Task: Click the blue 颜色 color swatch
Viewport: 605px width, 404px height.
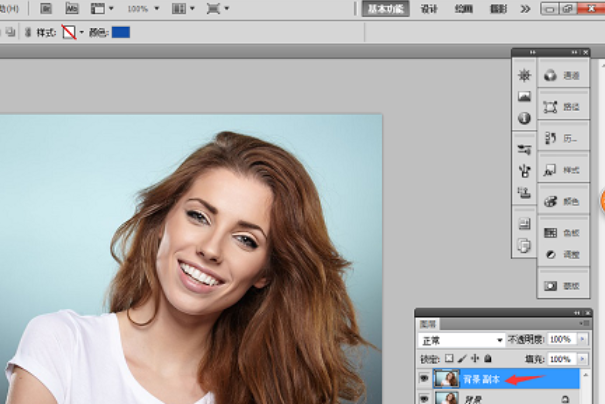Action: pyautogui.click(x=120, y=32)
